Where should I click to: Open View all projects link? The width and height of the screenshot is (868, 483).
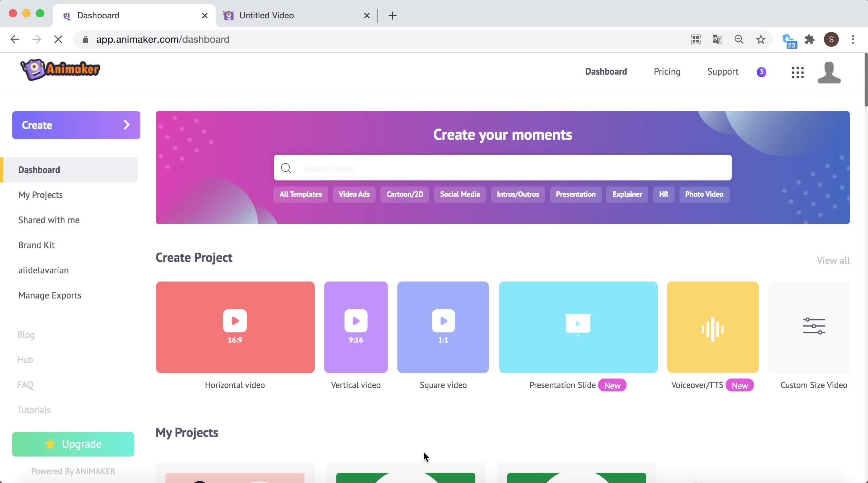point(833,260)
